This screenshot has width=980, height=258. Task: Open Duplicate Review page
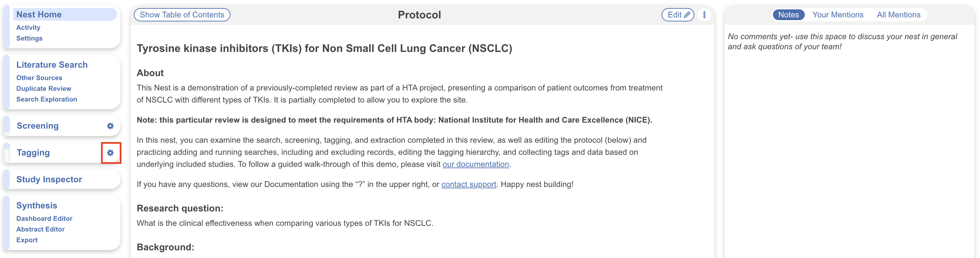click(44, 88)
